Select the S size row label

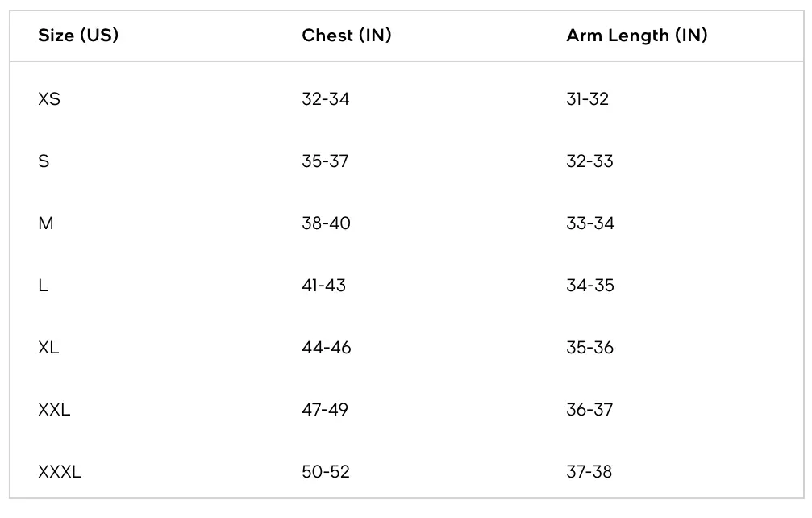(44, 161)
